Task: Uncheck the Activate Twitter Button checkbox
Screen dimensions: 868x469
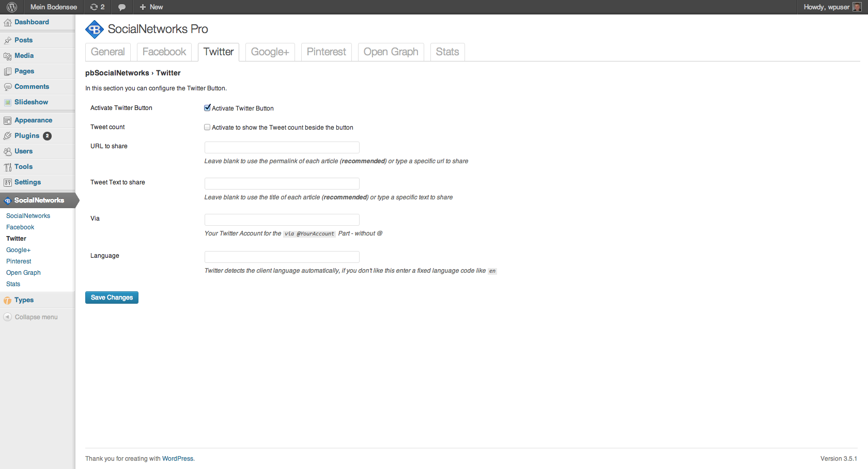Action: point(207,108)
